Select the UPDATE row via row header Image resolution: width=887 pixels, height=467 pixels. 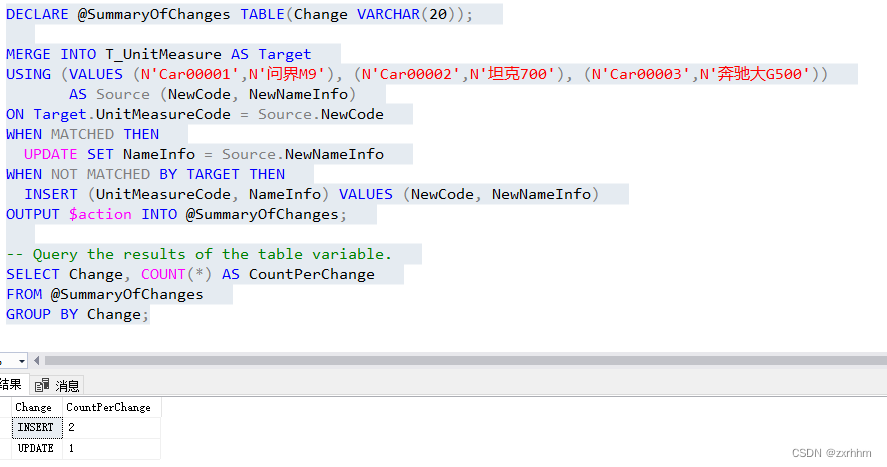(5, 448)
